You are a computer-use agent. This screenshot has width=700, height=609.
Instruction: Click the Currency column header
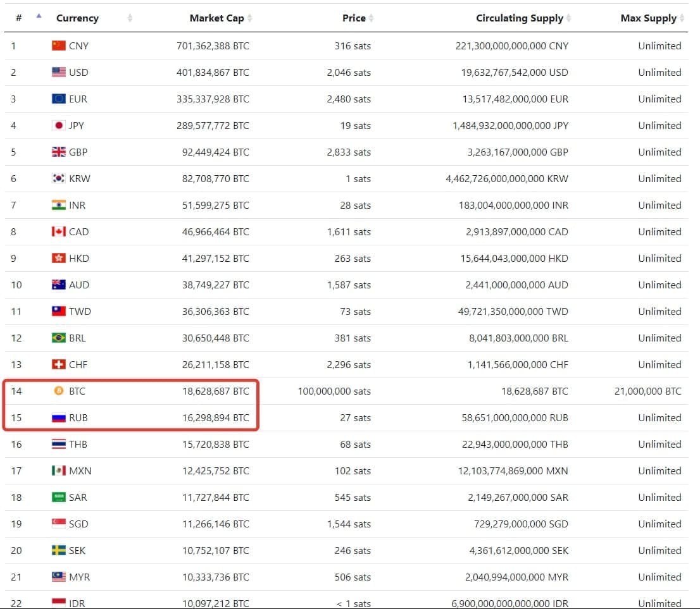77,18
